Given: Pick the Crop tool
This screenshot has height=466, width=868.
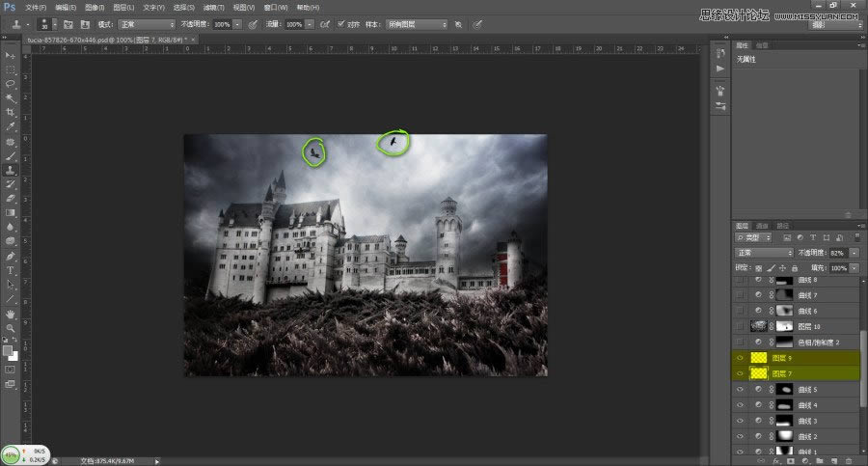Looking at the screenshot, I should [x=11, y=112].
